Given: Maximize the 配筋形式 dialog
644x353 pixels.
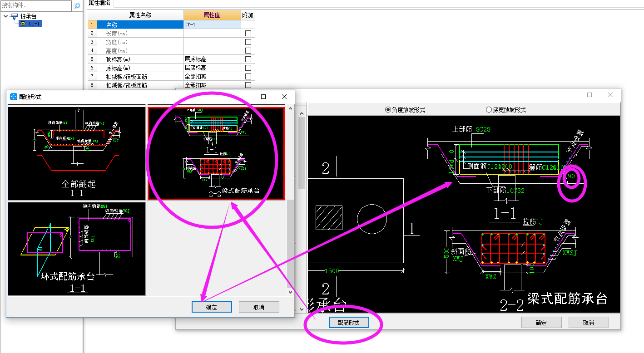Looking at the screenshot, I should [x=263, y=97].
